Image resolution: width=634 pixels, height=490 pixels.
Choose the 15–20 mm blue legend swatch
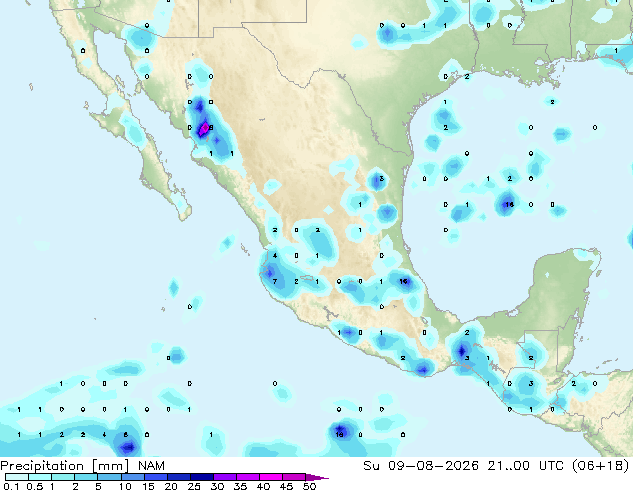tap(155, 477)
